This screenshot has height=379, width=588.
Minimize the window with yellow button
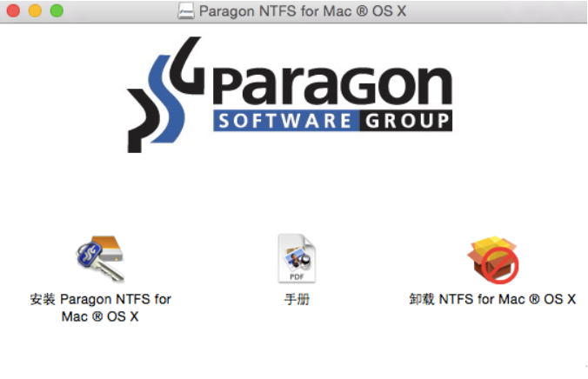pyautogui.click(x=35, y=10)
